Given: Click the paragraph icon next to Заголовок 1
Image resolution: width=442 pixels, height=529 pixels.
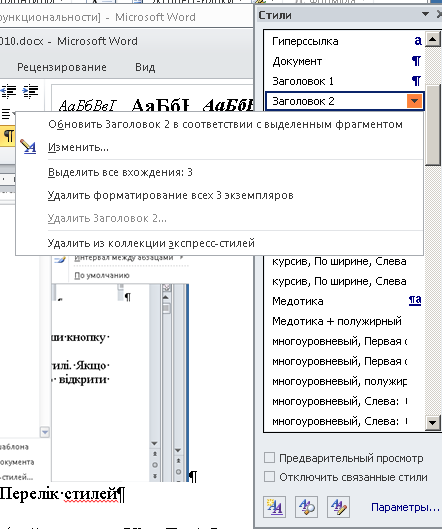Looking at the screenshot, I should (416, 81).
